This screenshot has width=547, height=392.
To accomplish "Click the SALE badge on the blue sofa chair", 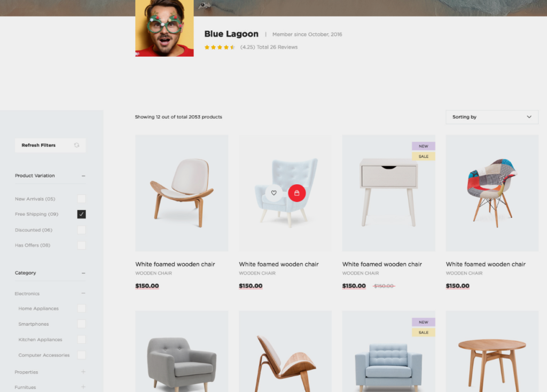I will pos(423,332).
